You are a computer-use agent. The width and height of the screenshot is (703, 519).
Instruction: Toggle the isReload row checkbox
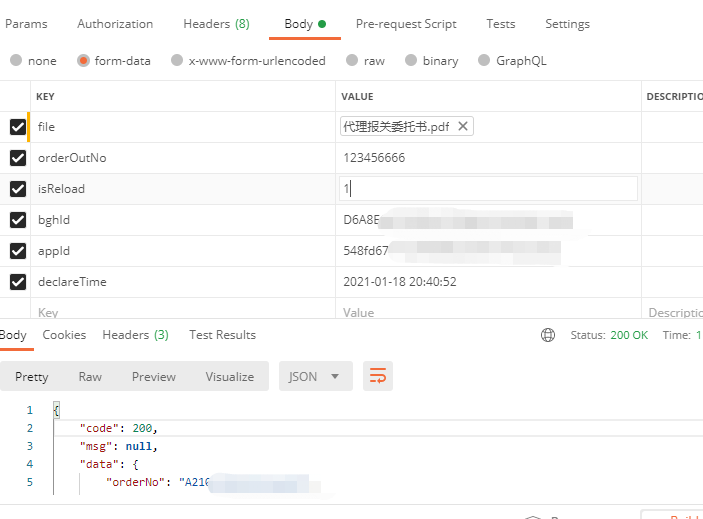click(17, 189)
